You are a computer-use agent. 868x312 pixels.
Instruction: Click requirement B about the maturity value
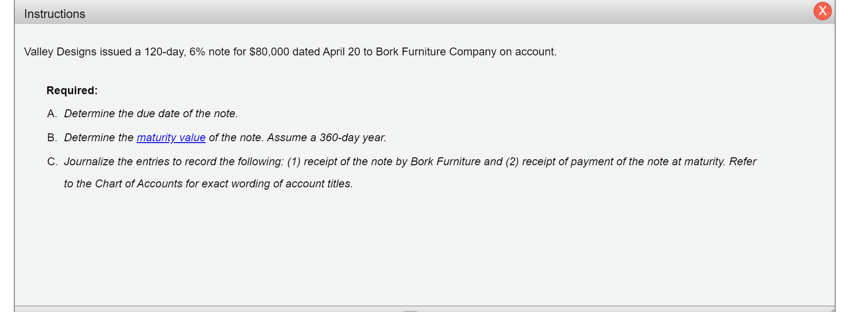click(x=217, y=138)
